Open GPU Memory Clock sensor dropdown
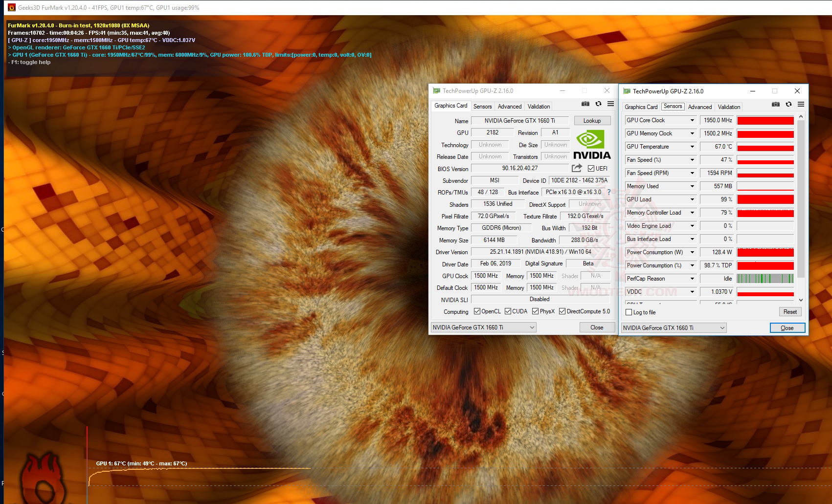This screenshot has height=504, width=832. tap(692, 133)
